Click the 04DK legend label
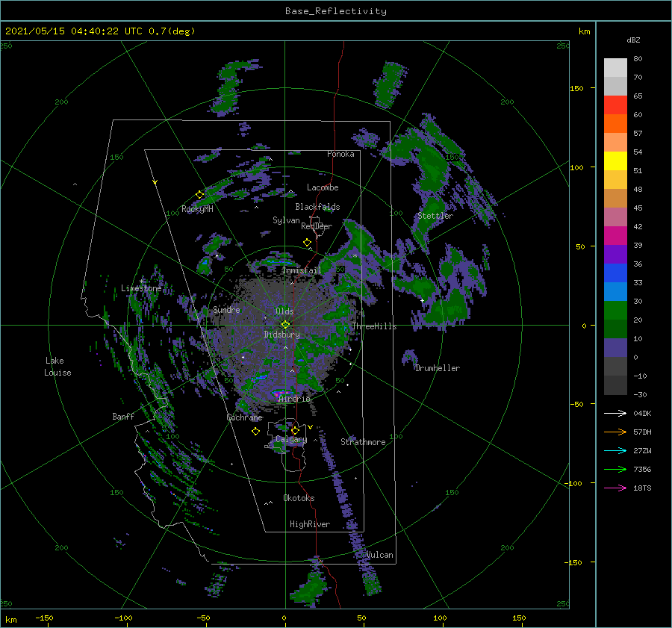The height and width of the screenshot is (628, 672). click(x=642, y=414)
